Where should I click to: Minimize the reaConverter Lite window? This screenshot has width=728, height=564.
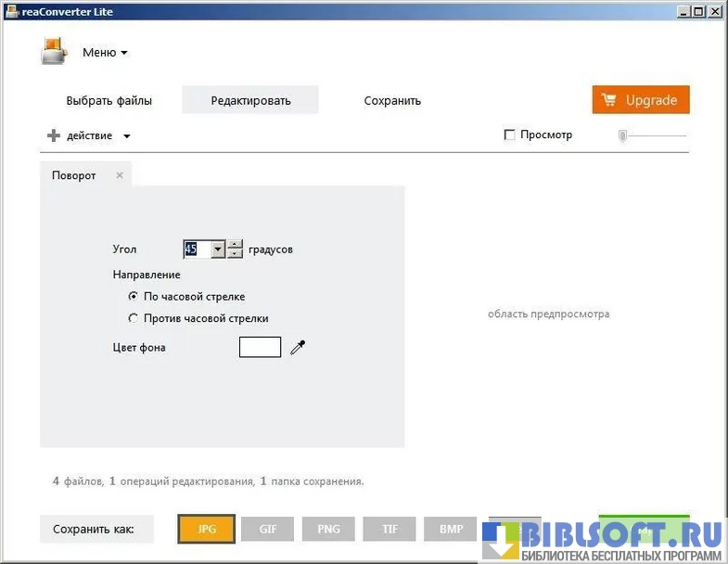coord(682,11)
